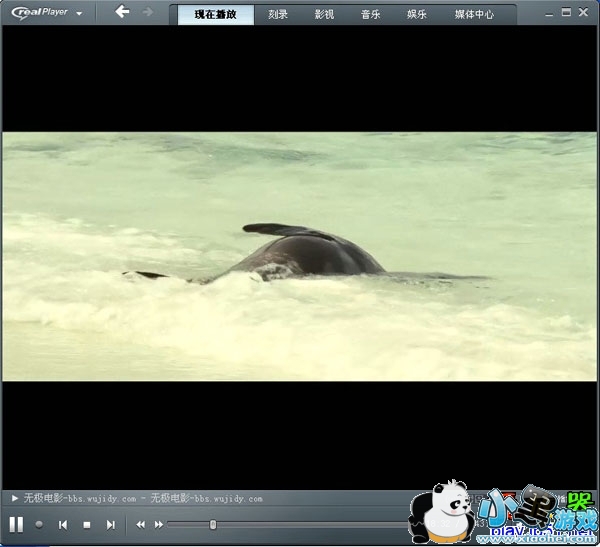Skip to previous track

pos(63,524)
